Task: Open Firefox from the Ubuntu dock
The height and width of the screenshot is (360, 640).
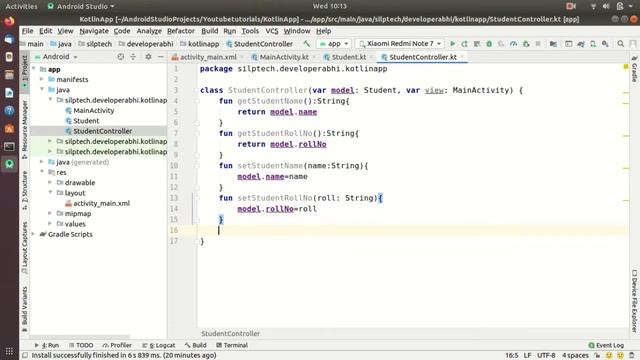Action: (9, 21)
